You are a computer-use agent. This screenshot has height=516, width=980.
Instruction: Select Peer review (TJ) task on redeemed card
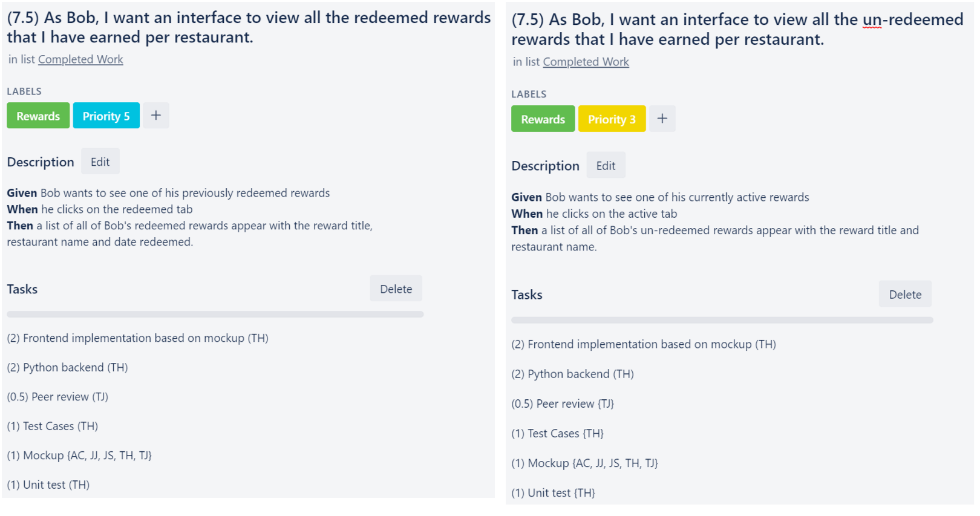57,397
